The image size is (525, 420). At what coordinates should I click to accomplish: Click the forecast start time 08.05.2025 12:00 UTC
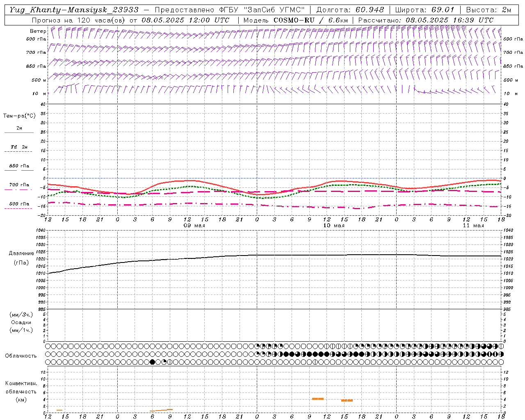coord(185,20)
